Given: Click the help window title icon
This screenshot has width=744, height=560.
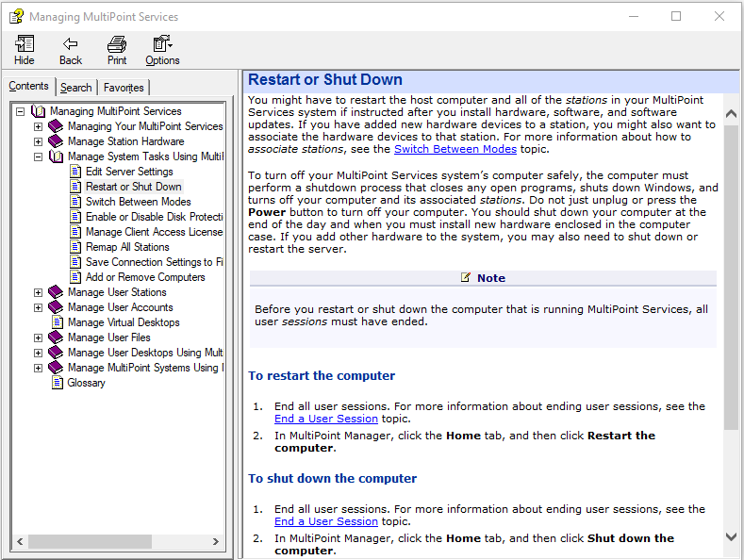Looking at the screenshot, I should pos(17,17).
